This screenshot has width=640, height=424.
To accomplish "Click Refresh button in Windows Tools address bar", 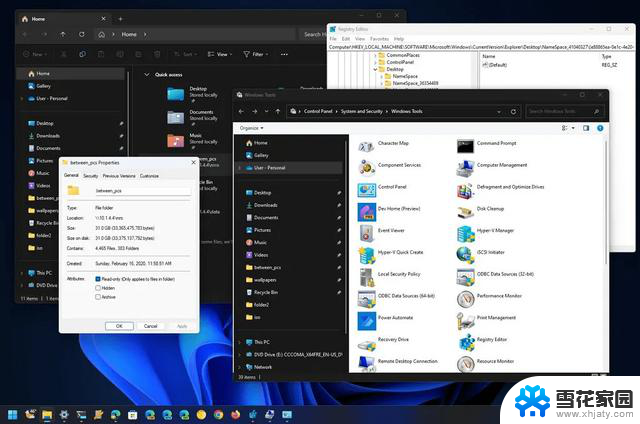I will (513, 111).
